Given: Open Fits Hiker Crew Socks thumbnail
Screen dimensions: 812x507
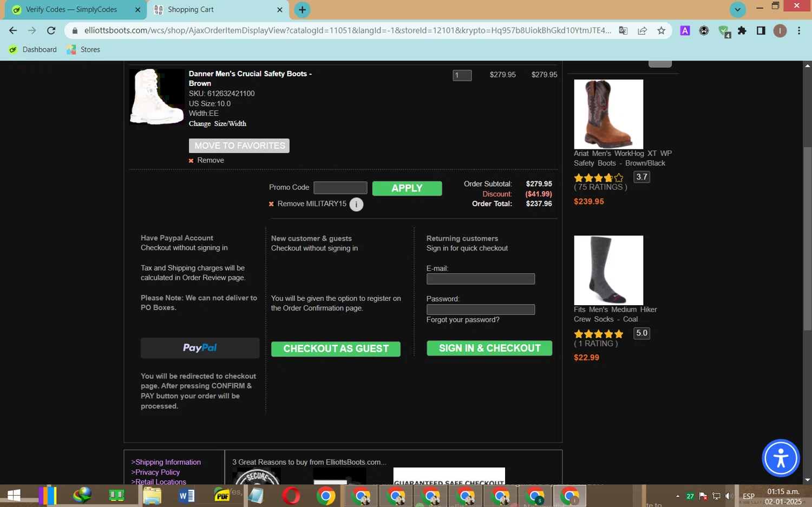Looking at the screenshot, I should [x=608, y=270].
